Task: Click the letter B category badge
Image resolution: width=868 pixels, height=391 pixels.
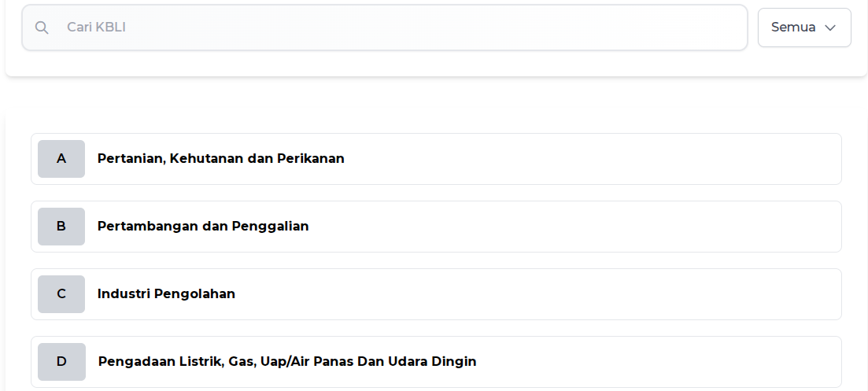Action: point(61,227)
